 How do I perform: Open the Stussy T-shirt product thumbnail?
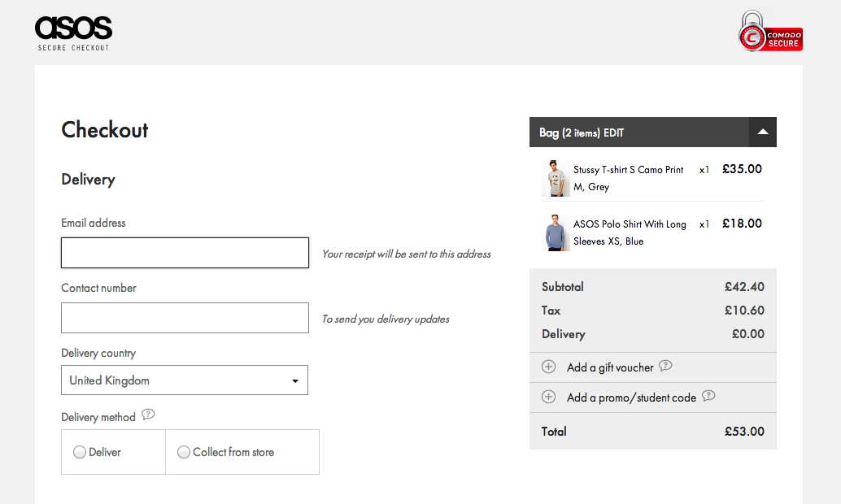click(556, 178)
